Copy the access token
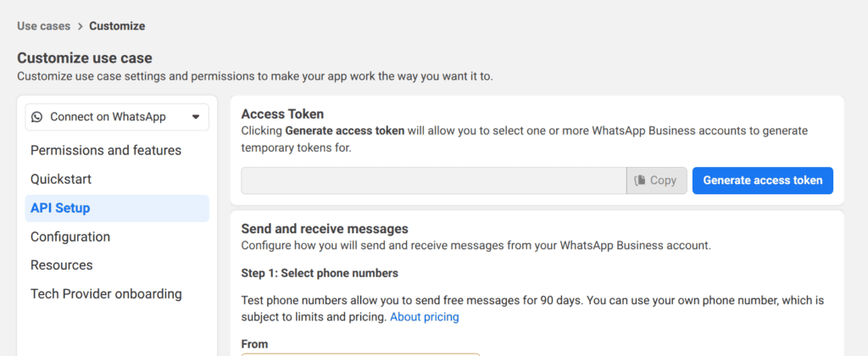 [657, 181]
